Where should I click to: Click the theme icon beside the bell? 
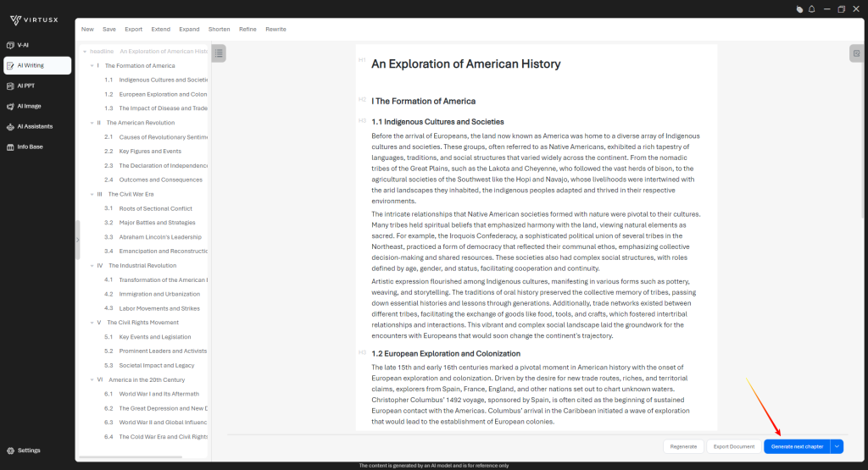coord(799,8)
